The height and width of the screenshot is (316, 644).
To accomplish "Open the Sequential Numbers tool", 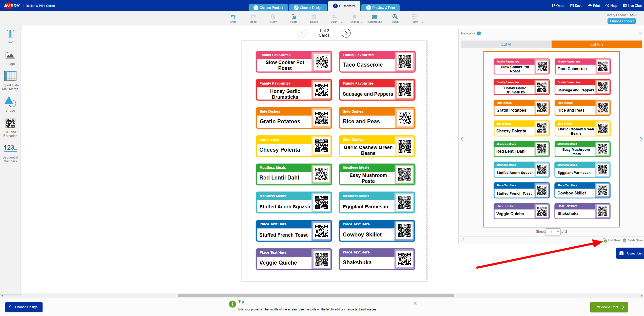I will (x=10, y=153).
